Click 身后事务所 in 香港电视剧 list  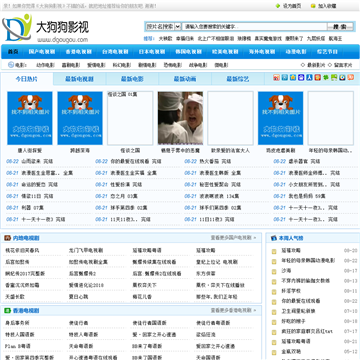pos(17,323)
